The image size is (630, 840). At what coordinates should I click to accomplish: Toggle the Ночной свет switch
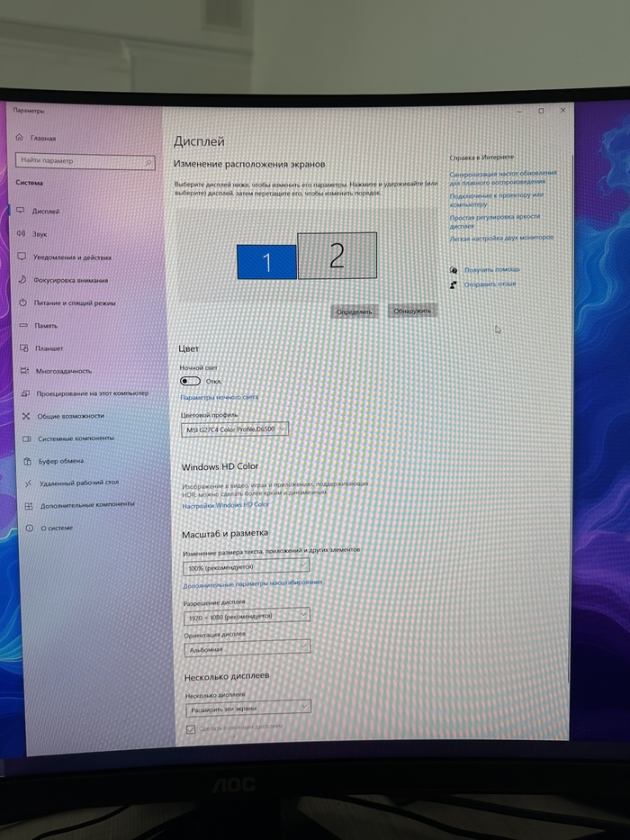190,381
